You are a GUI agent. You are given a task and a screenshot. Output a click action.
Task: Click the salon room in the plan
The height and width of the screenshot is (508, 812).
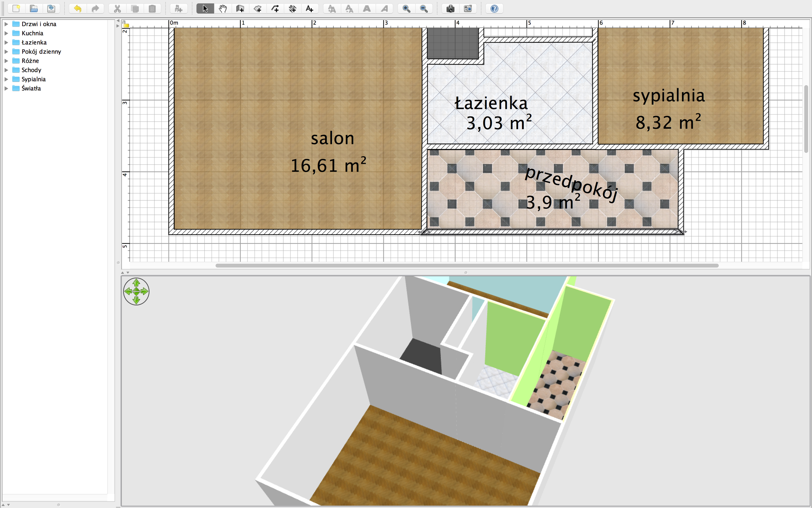(x=298, y=129)
